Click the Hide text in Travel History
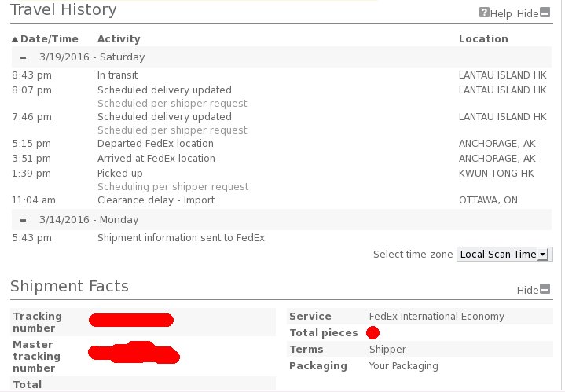Image resolution: width=565 pixels, height=392 pixels. 527,14
